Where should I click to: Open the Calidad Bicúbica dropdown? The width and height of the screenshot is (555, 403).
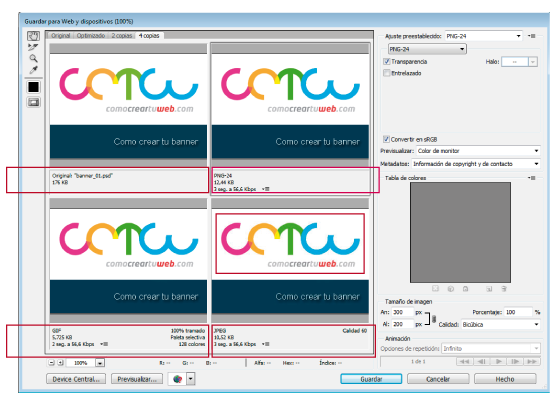(500, 324)
